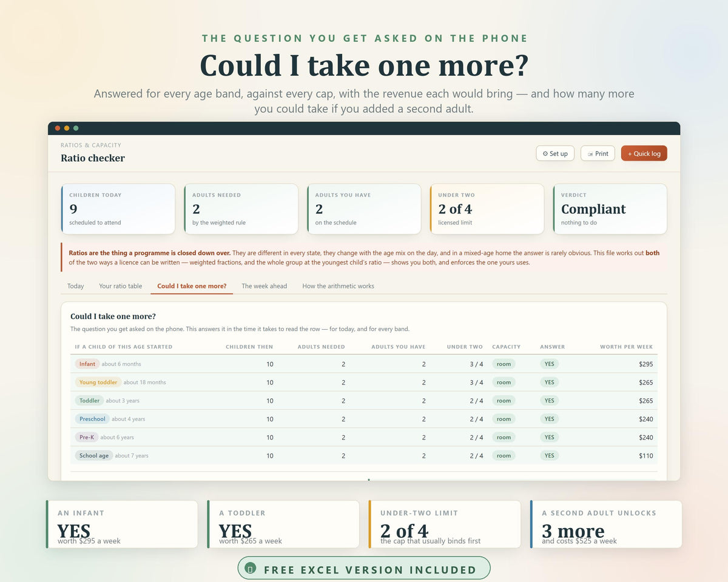The height and width of the screenshot is (582, 728).
Task: Click the Free Excel Version Included badge
Action: coord(364,569)
